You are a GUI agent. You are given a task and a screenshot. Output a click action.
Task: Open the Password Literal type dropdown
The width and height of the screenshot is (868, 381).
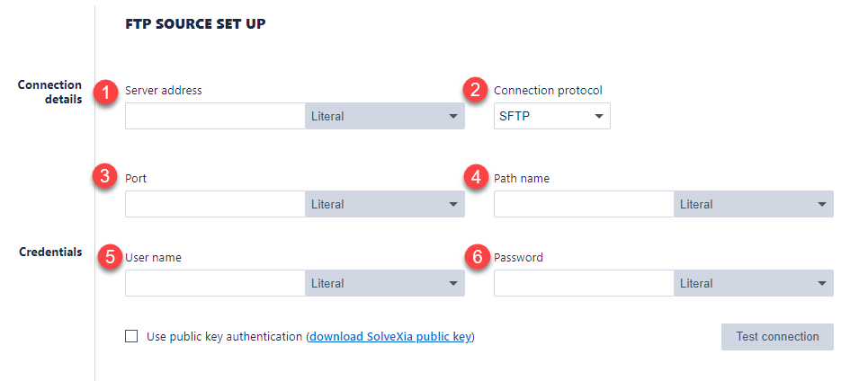coord(753,283)
